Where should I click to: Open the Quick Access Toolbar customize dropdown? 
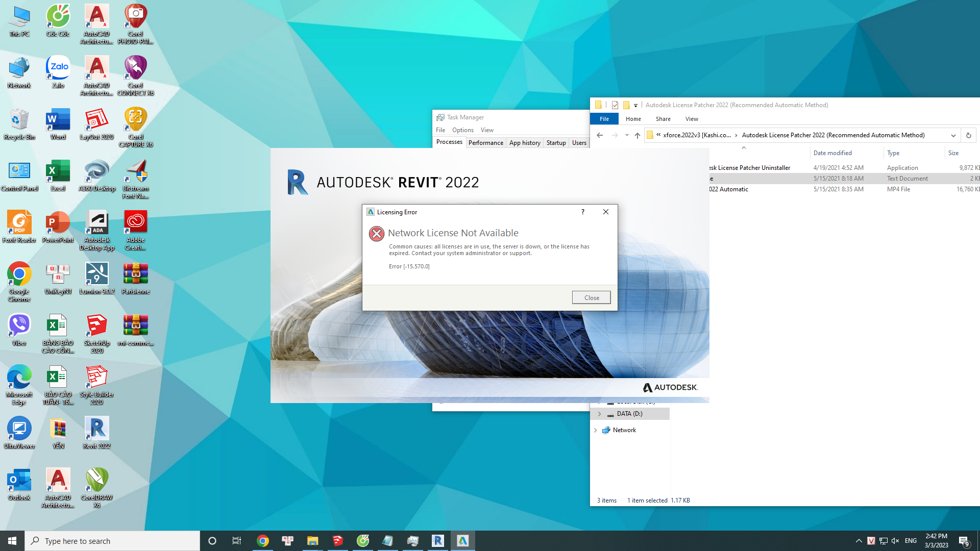pos(635,106)
